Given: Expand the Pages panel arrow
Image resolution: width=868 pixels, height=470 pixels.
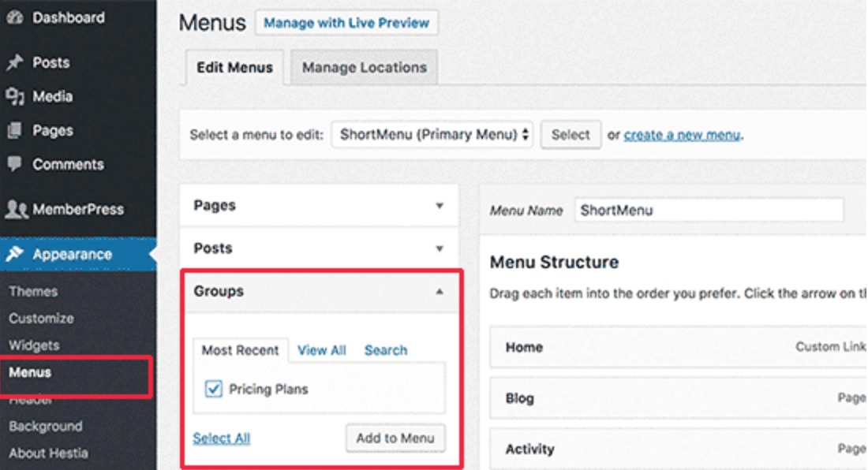Looking at the screenshot, I should (x=440, y=206).
